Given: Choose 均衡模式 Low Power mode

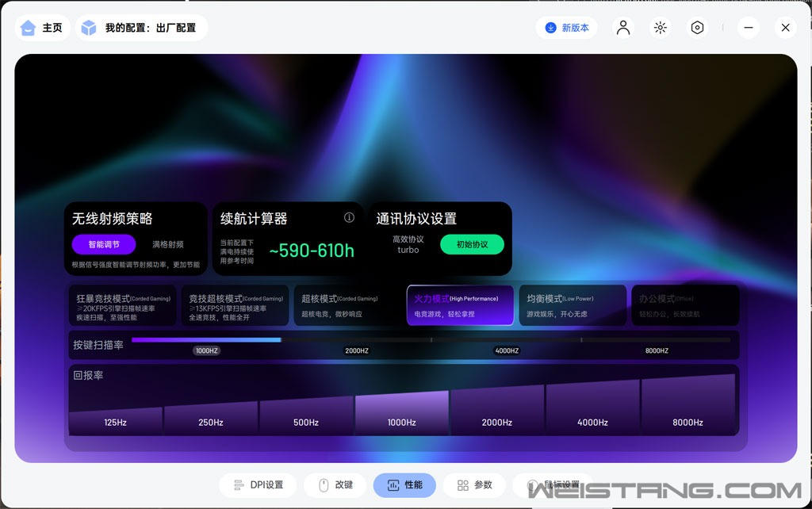Looking at the screenshot, I should point(573,305).
